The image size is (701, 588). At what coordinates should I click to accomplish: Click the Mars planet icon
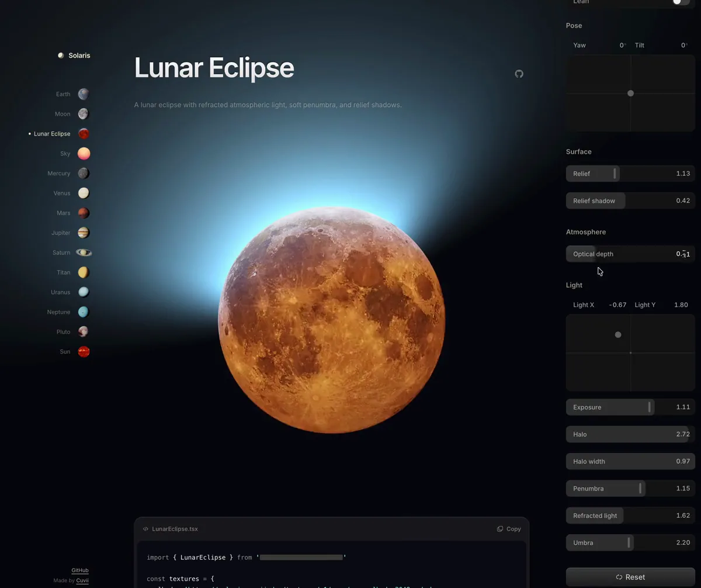pyautogui.click(x=84, y=213)
